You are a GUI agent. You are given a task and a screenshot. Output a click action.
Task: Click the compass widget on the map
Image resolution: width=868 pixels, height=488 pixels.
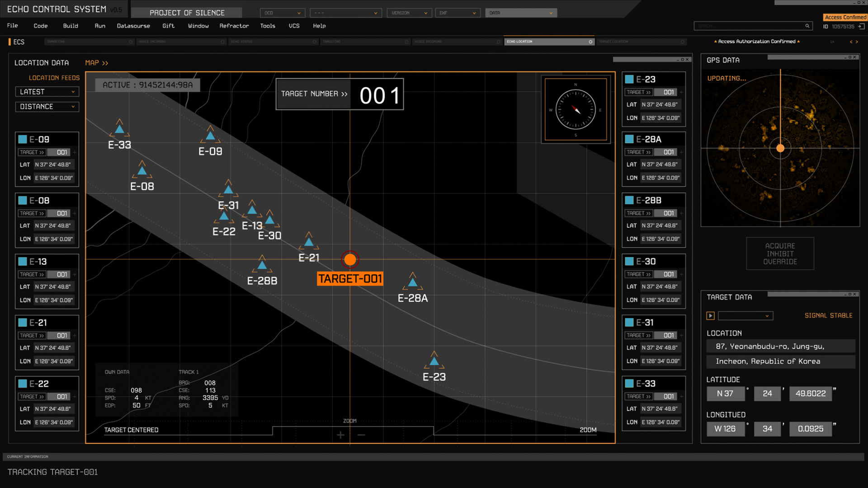point(576,110)
